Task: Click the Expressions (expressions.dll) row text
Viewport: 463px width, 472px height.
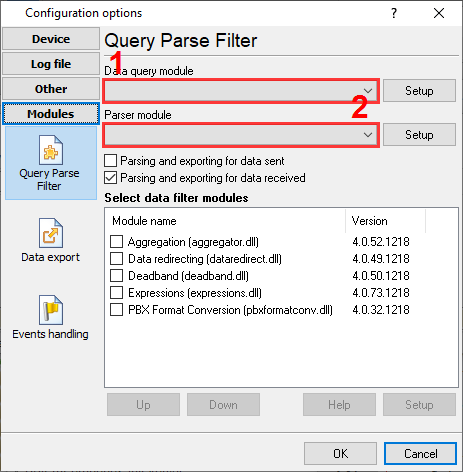Action: [195, 293]
